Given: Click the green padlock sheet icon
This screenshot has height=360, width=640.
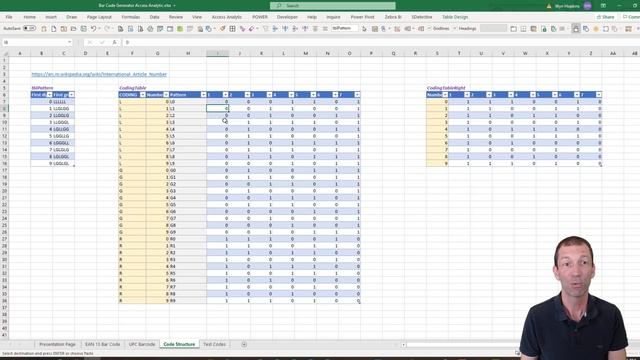Looking at the screenshot, I should coord(544,29).
